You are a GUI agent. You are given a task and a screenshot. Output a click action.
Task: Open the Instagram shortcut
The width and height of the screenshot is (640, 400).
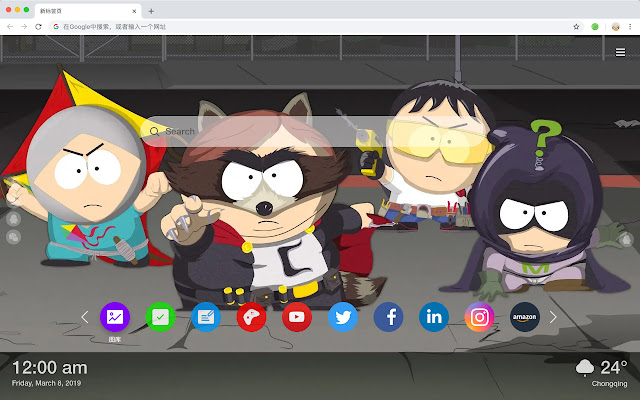(x=479, y=317)
